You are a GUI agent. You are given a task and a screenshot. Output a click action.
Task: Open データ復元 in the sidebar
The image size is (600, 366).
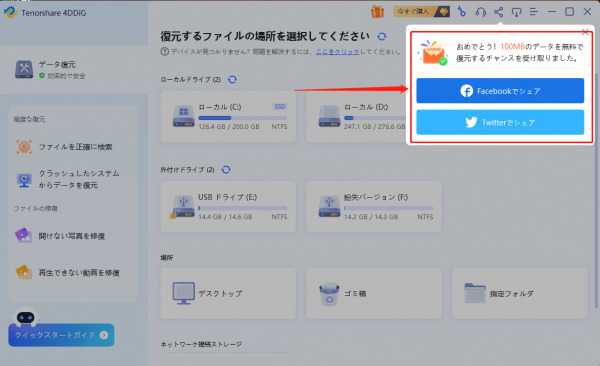coord(74,69)
